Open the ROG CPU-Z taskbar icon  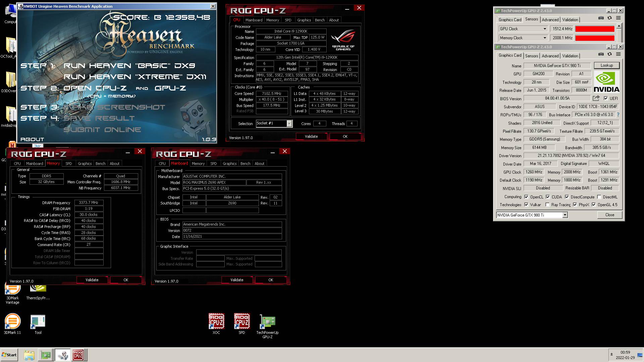79,355
